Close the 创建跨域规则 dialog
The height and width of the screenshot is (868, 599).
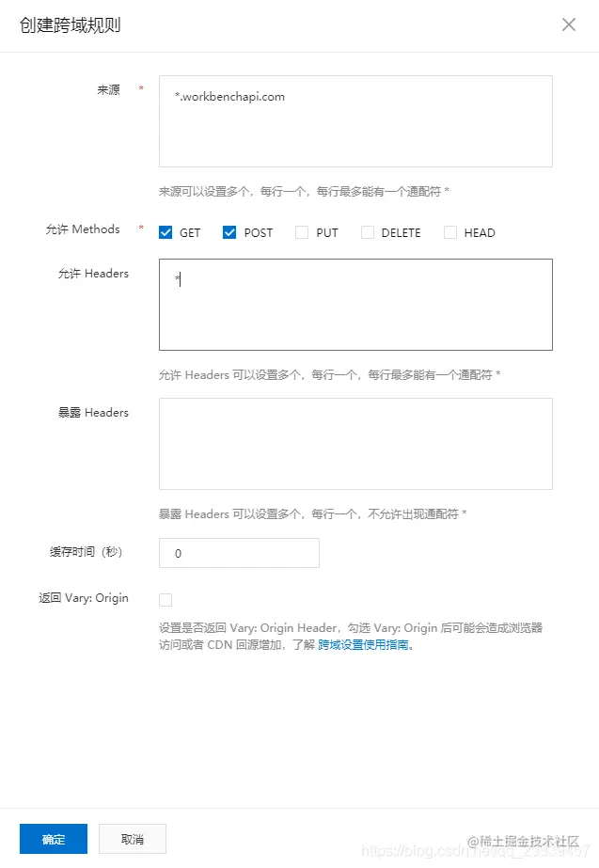(x=569, y=24)
